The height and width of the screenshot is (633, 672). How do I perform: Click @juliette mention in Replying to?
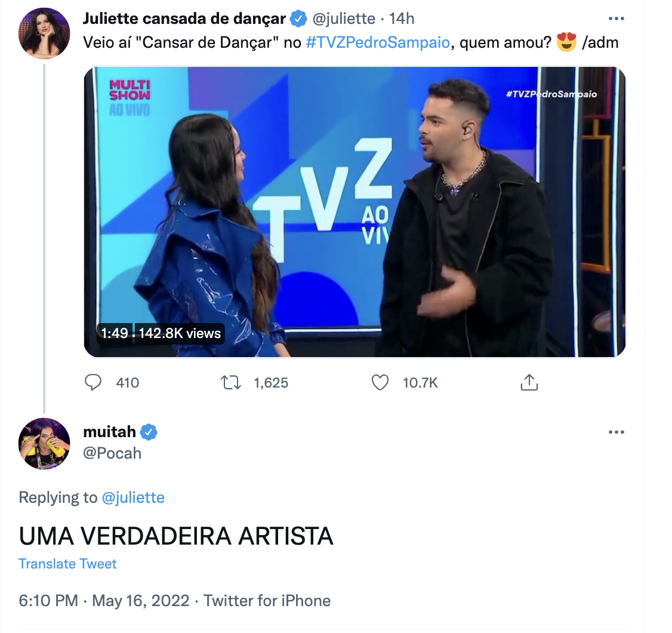[x=133, y=497]
